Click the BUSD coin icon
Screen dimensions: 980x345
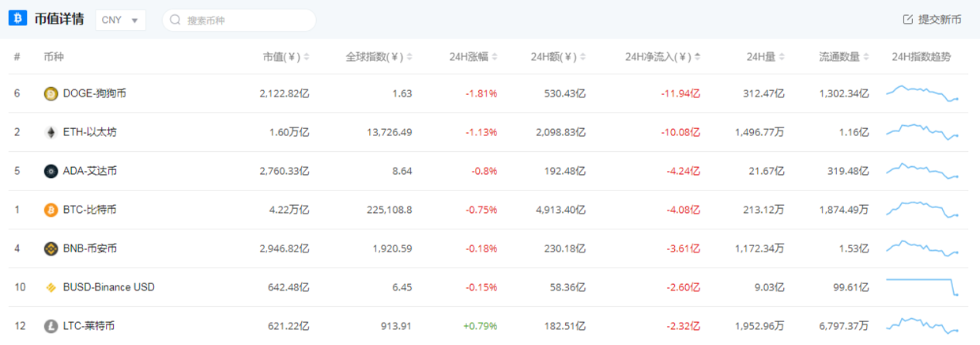pyautogui.click(x=51, y=287)
